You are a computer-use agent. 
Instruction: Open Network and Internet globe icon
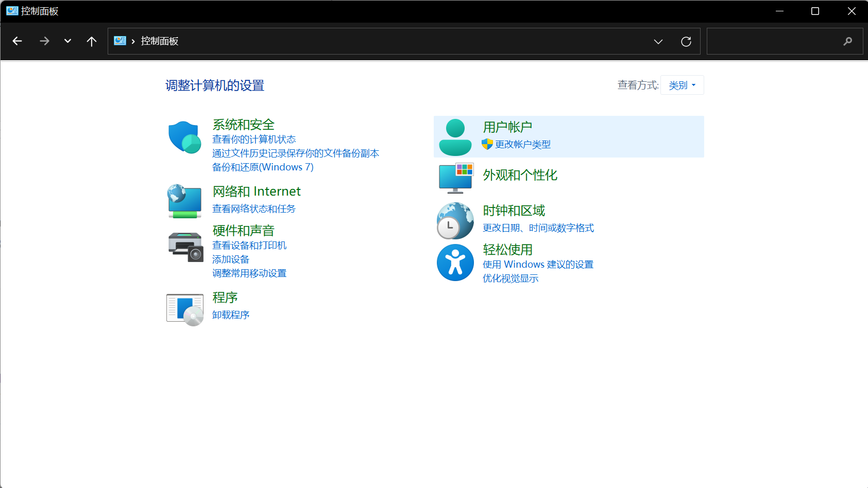[184, 201]
